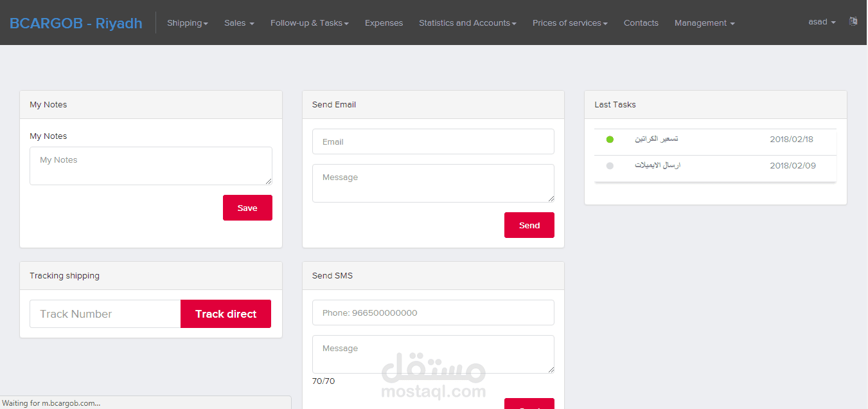Open the asad user dropdown

tap(822, 22)
